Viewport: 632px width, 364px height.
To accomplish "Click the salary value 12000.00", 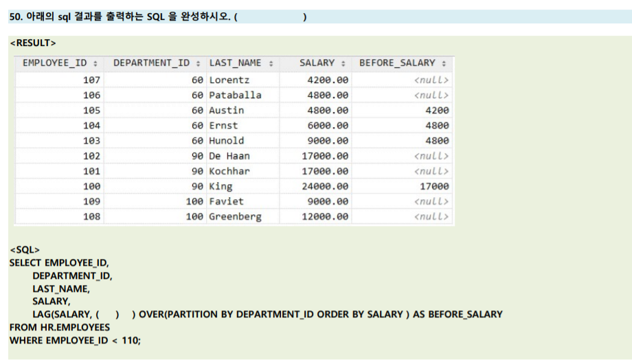I will 325,216.
